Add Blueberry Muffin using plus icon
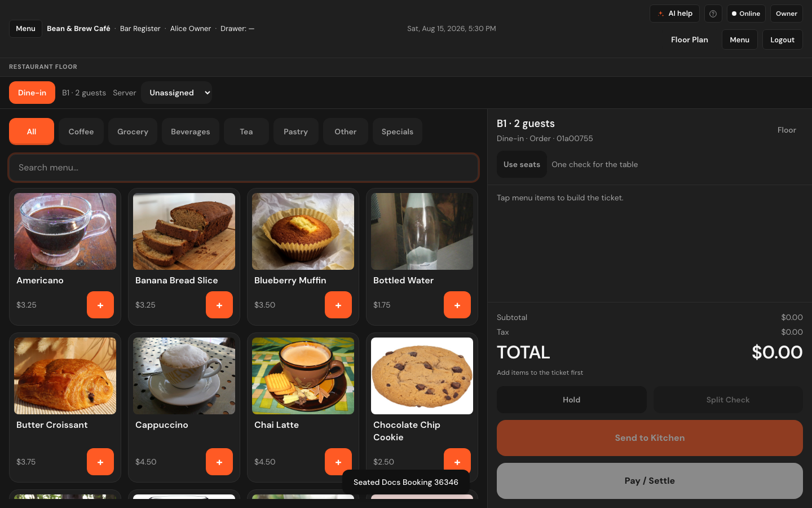812x508 pixels. (x=338, y=305)
